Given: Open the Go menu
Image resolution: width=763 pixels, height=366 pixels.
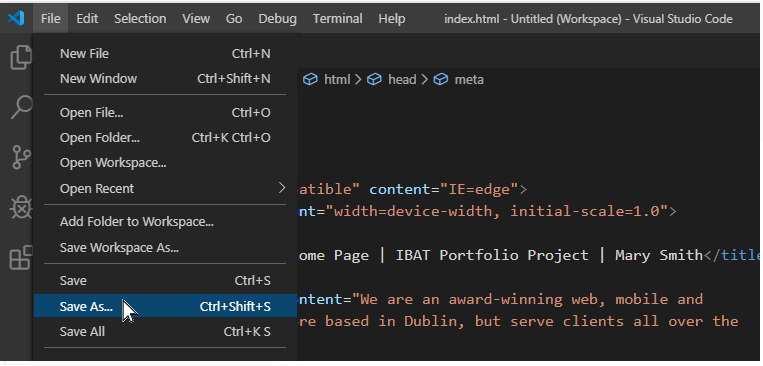Looking at the screenshot, I should point(234,18).
